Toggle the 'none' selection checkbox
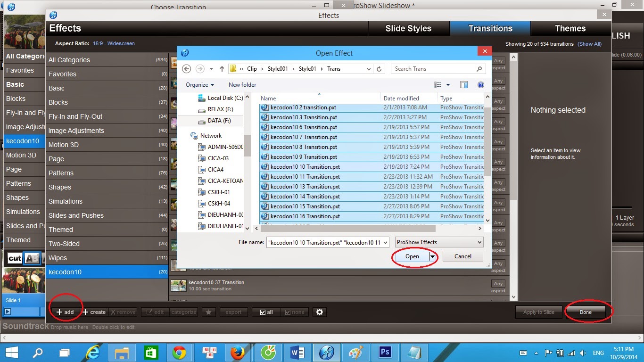 tap(294, 312)
